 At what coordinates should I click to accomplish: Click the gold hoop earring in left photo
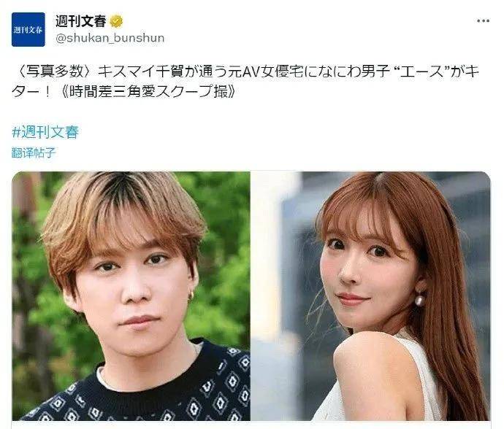[x=191, y=295]
